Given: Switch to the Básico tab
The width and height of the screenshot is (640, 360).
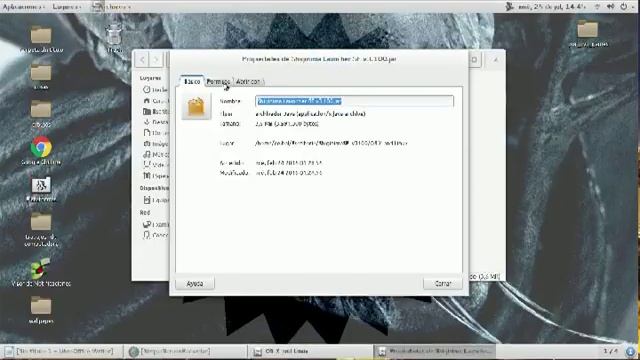Looking at the screenshot, I should tap(192, 81).
